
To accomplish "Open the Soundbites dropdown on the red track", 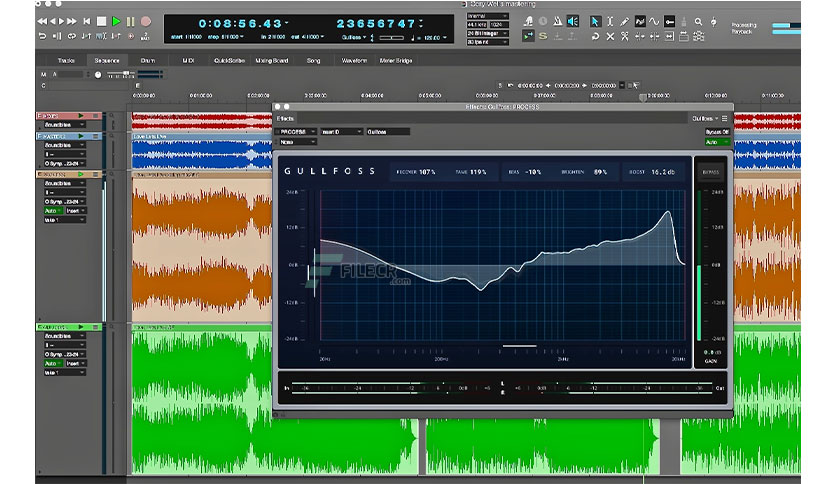I will pyautogui.click(x=64, y=125).
